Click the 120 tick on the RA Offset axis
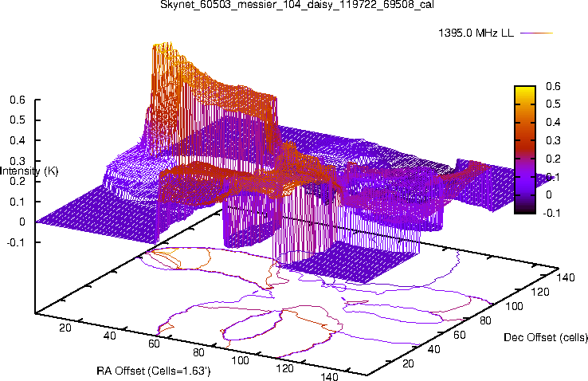This screenshot has width=588, height=381. (284, 368)
